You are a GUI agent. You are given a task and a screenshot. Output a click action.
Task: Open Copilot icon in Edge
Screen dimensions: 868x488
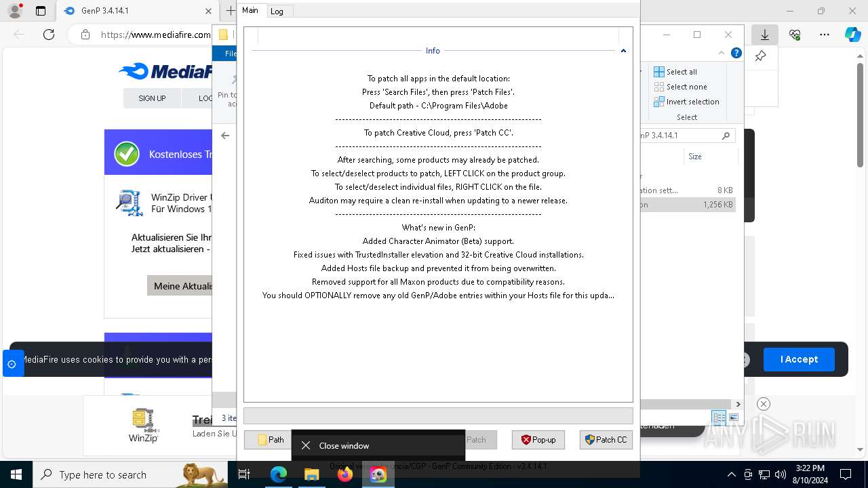[x=852, y=35]
